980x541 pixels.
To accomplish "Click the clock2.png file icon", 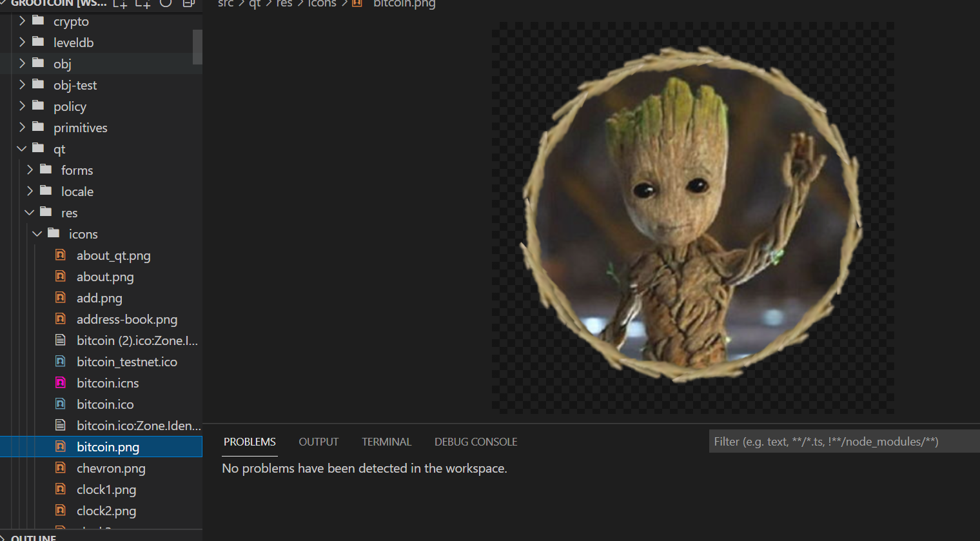I will pyautogui.click(x=61, y=510).
